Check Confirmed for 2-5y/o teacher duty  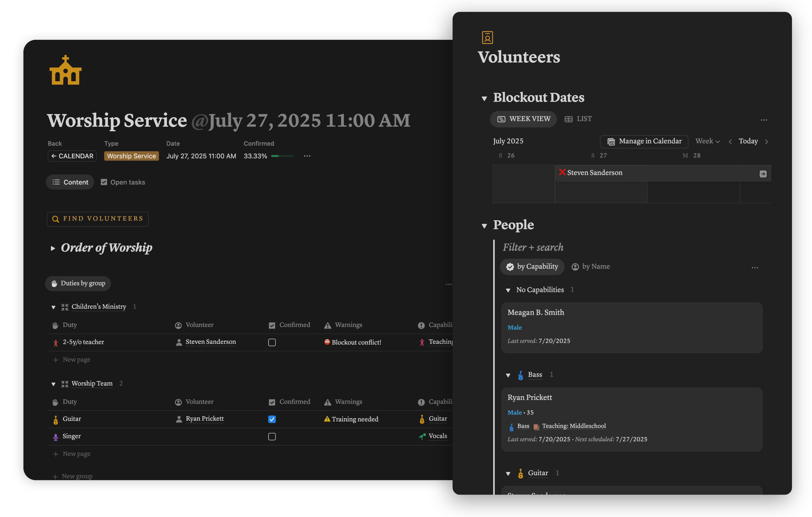pos(272,342)
